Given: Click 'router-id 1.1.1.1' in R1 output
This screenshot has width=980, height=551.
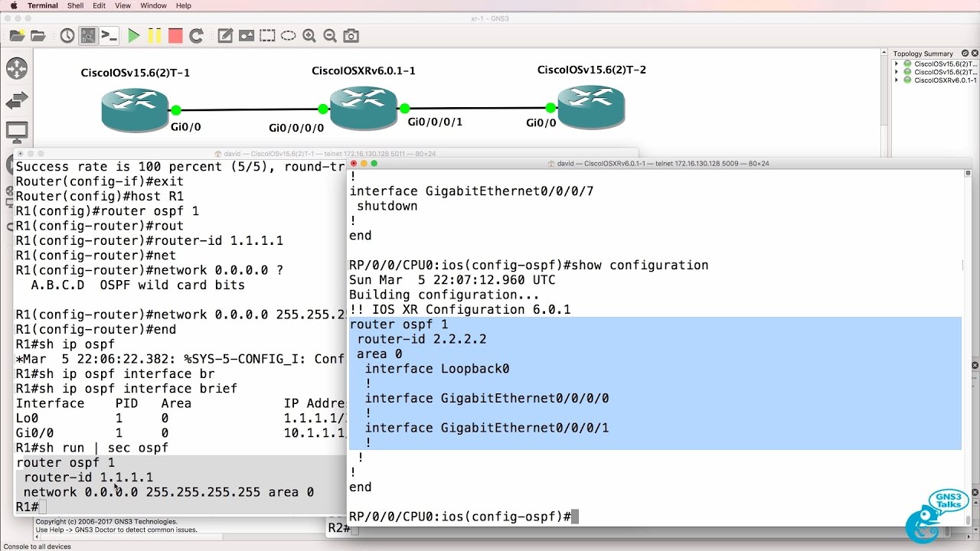Looking at the screenshot, I should pyautogui.click(x=88, y=478).
